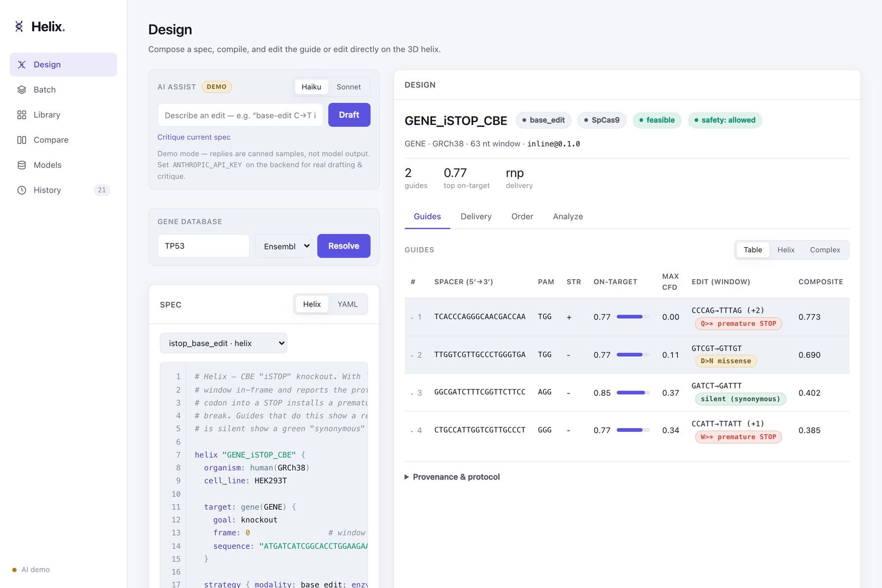882x588 pixels.
Task: Open the Order tab
Action: 522,217
